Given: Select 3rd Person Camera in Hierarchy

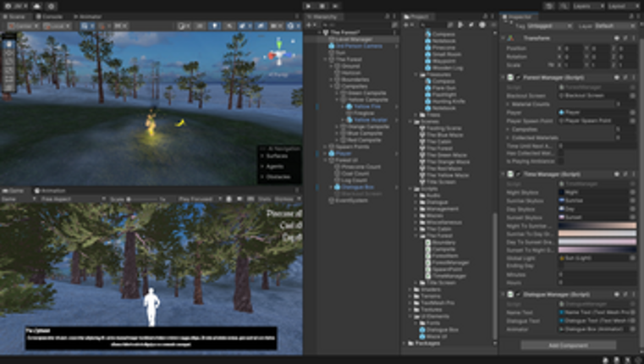Looking at the screenshot, I should coord(356,46).
